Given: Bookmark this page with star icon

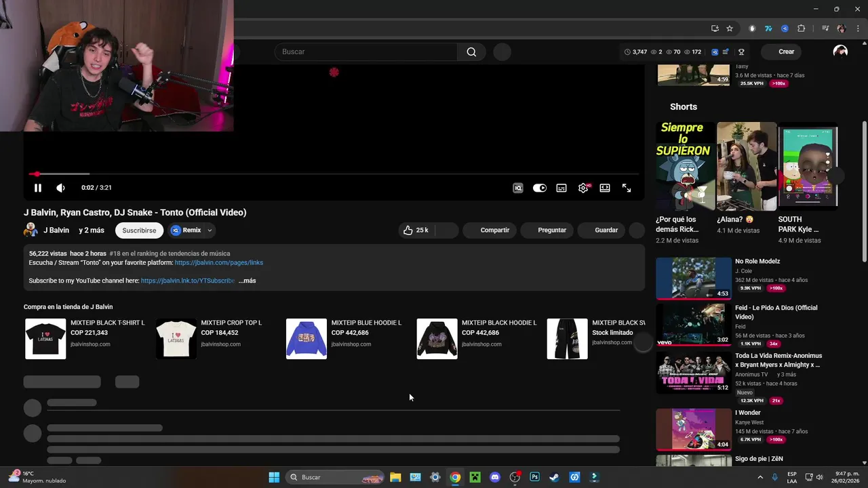Looking at the screenshot, I should point(730,28).
